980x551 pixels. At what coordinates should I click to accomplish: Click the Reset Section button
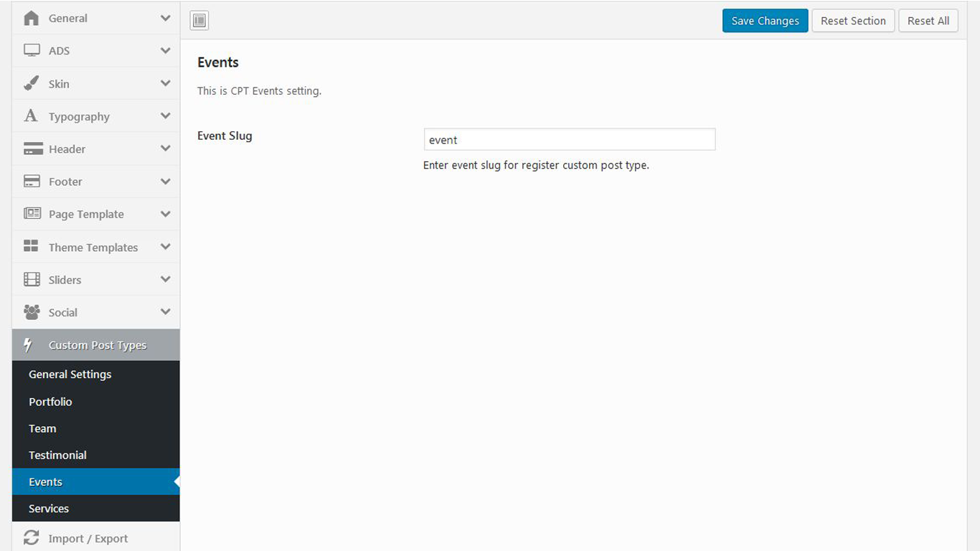pyautogui.click(x=853, y=21)
